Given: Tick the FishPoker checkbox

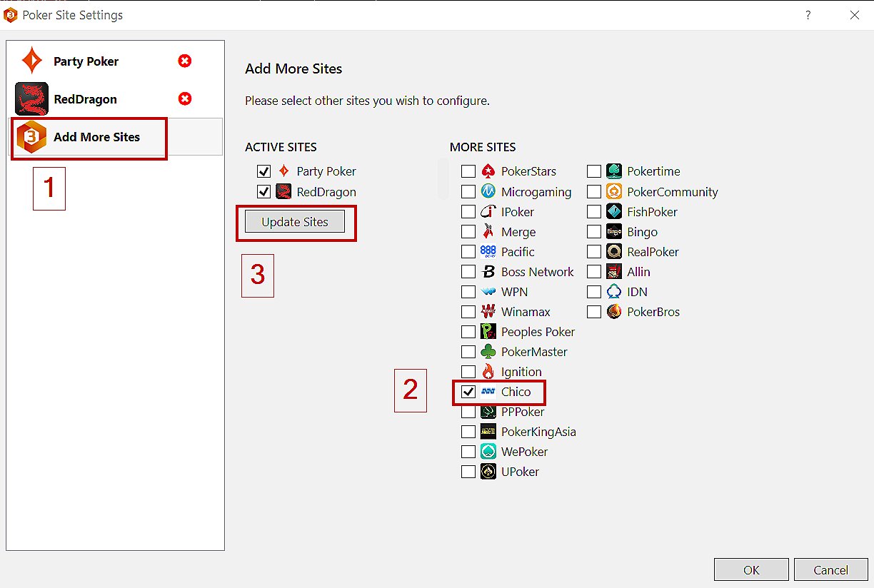Looking at the screenshot, I should (x=594, y=211).
